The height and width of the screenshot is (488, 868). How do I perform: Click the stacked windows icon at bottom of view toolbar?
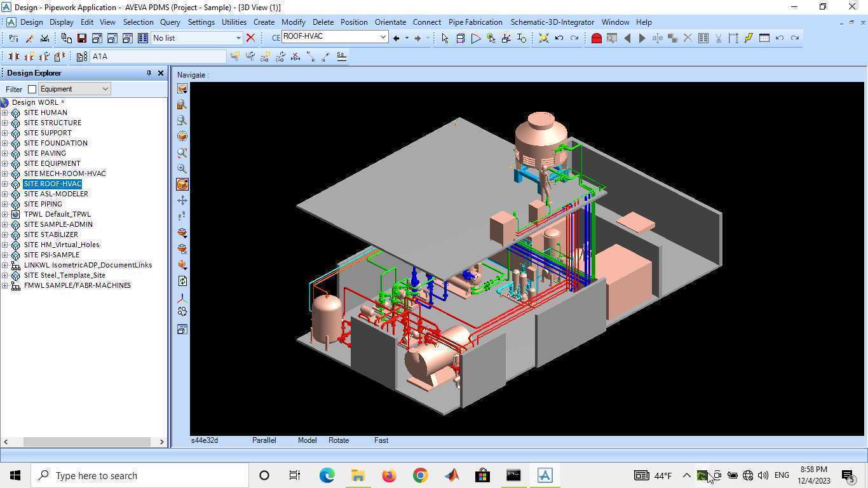tap(182, 329)
